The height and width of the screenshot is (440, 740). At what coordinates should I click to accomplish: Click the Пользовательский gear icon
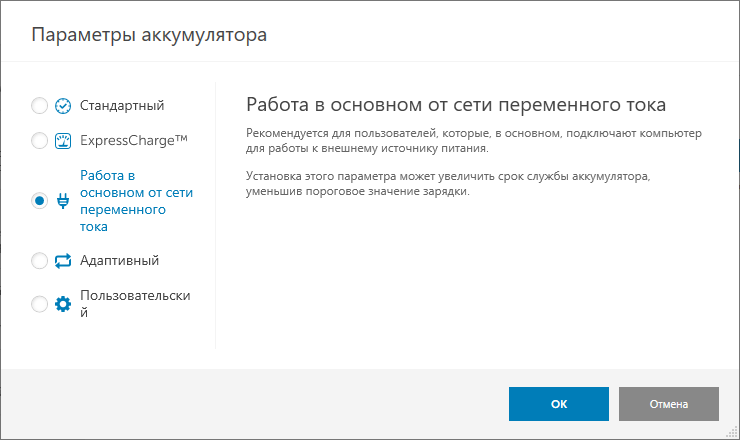[x=63, y=304]
